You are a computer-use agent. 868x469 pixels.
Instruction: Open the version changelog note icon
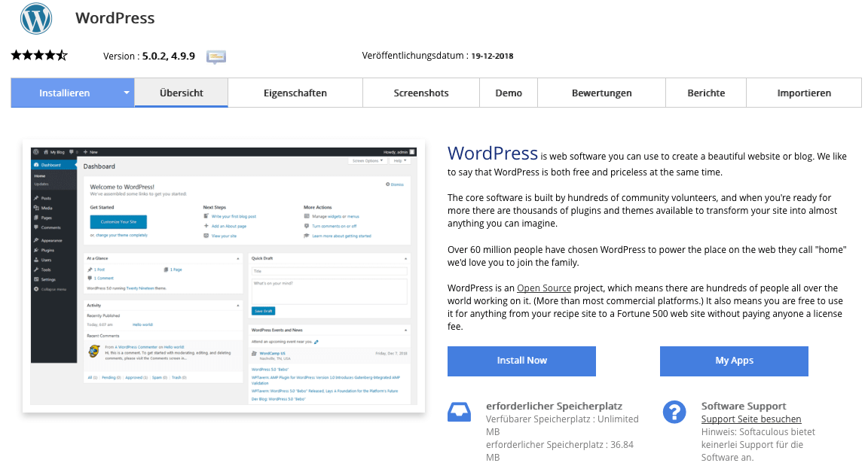[216, 56]
